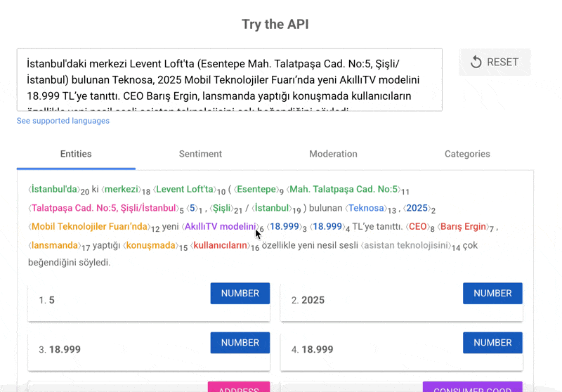Click NUMBER badge on entity 4. 18.999 card
562x392 pixels.
pos(492,343)
